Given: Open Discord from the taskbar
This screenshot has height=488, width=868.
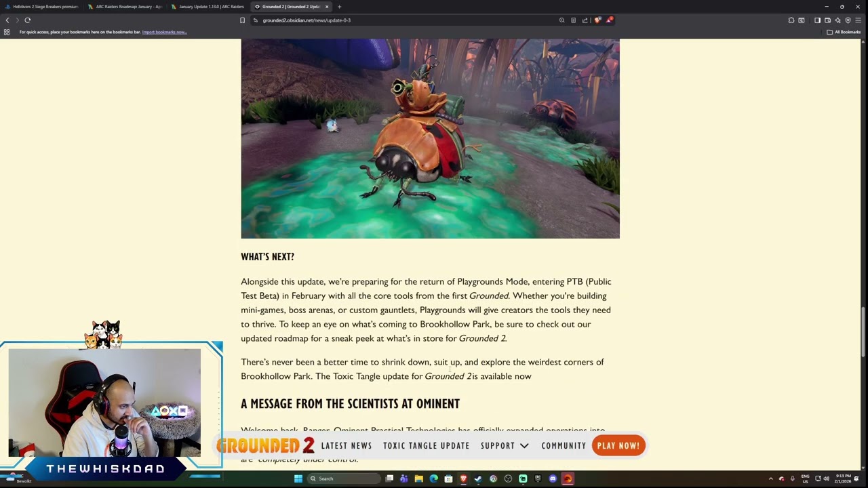Looking at the screenshot, I should click(553, 479).
